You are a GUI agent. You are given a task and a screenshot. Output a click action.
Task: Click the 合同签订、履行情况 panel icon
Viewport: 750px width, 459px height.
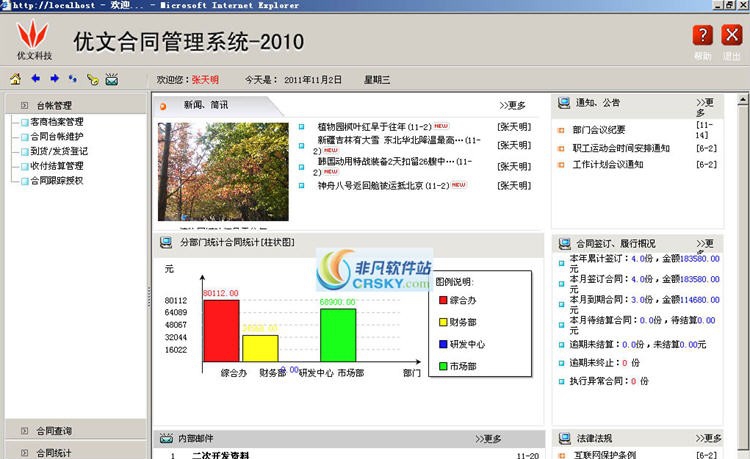tap(564, 244)
